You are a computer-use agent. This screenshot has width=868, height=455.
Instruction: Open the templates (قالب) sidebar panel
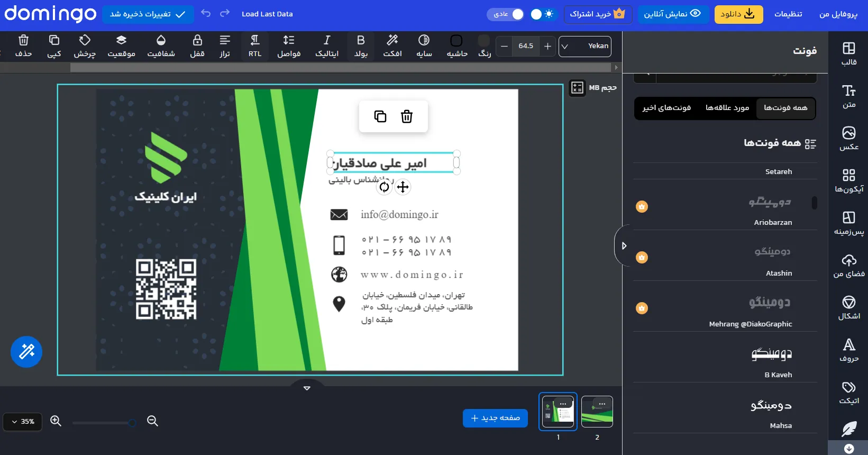click(x=849, y=53)
